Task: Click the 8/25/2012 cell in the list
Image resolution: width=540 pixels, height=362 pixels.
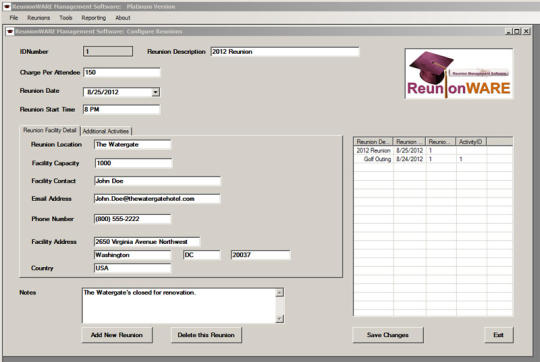Action: [409, 151]
